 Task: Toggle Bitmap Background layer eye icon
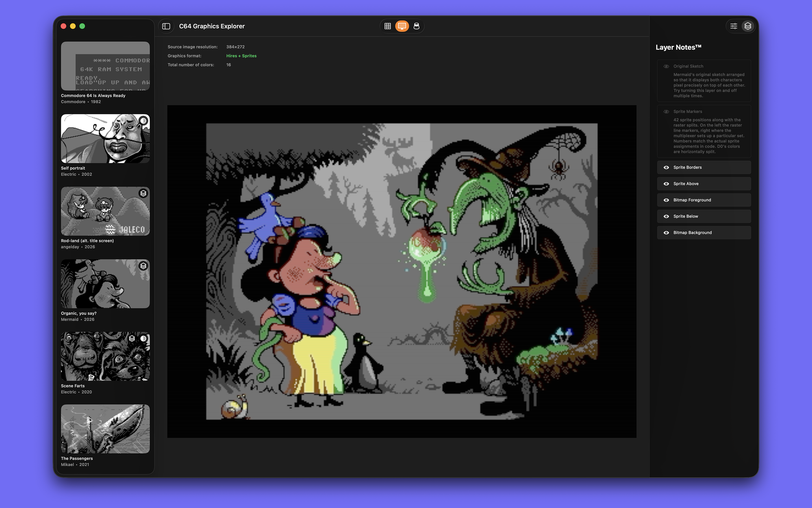(666, 232)
